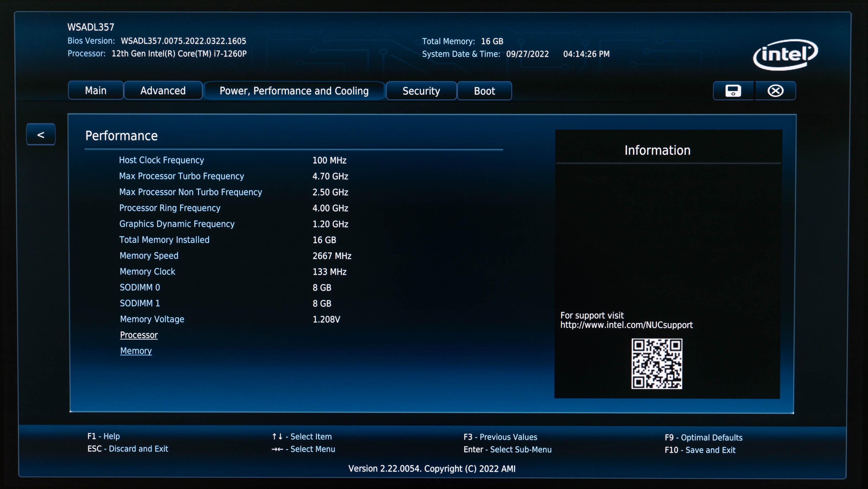Click the support QR code
Screen dimensions: 868x489
[x=656, y=364]
